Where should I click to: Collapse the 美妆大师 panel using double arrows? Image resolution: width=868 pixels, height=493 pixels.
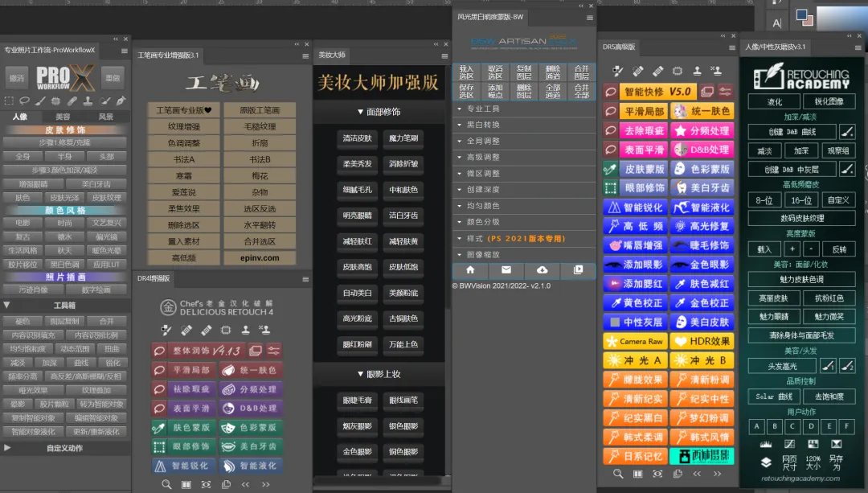coord(436,44)
